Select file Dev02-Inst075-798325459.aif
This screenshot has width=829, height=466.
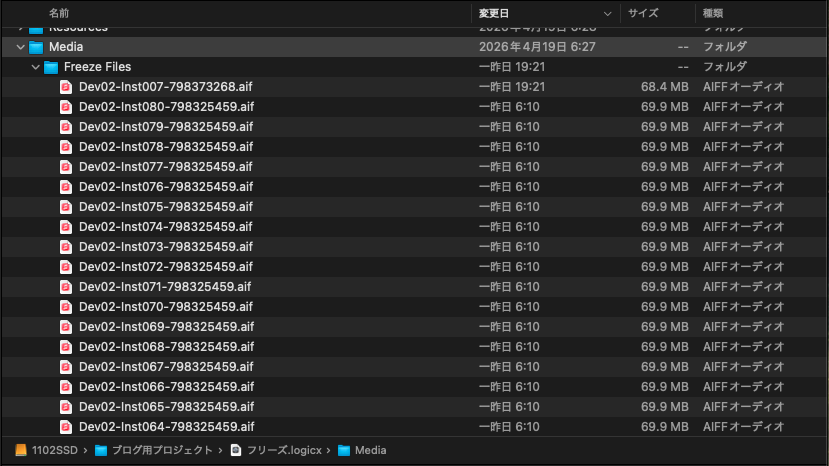click(166, 207)
